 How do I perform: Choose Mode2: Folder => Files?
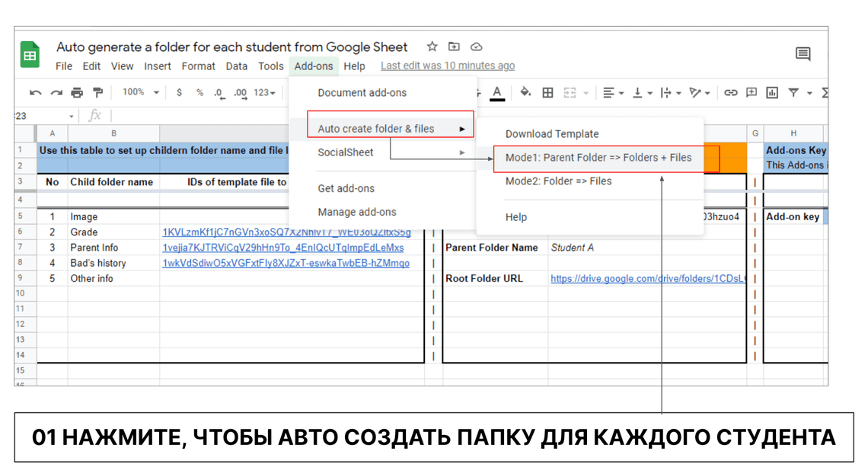(x=558, y=181)
